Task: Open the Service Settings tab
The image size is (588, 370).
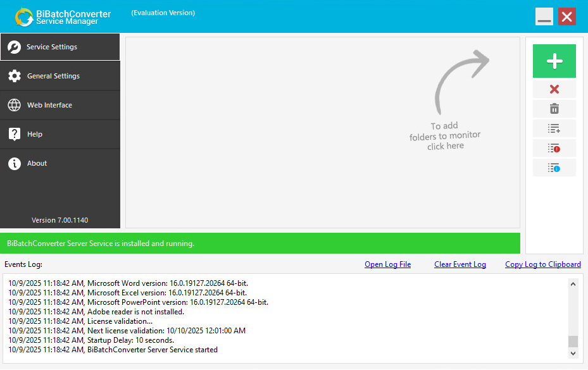Action: pyautogui.click(x=60, y=47)
